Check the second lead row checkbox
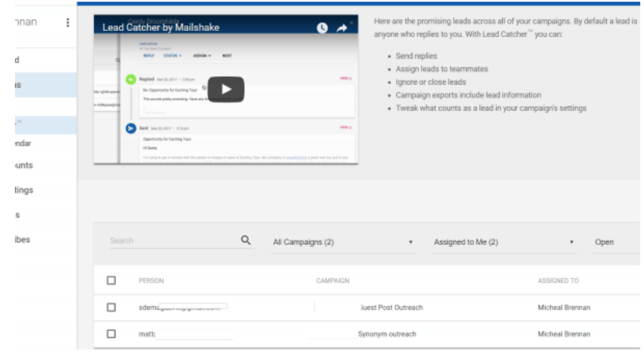The image size is (644, 354). coord(111,333)
